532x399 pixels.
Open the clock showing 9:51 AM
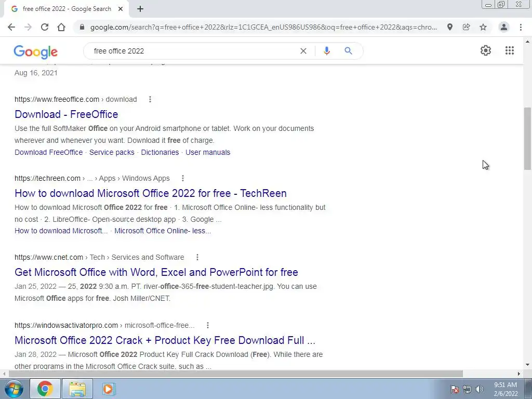tap(506, 389)
